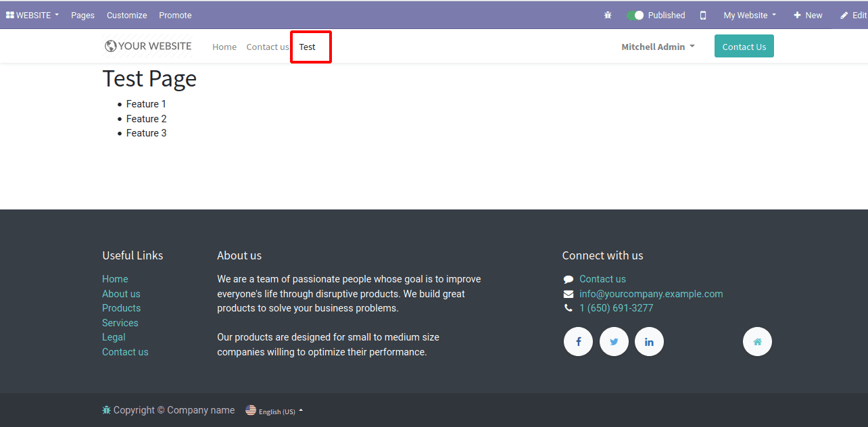Viewport: 868px width, 427px height.
Task: Click the bug icon next to Copyright
Action: point(106,410)
